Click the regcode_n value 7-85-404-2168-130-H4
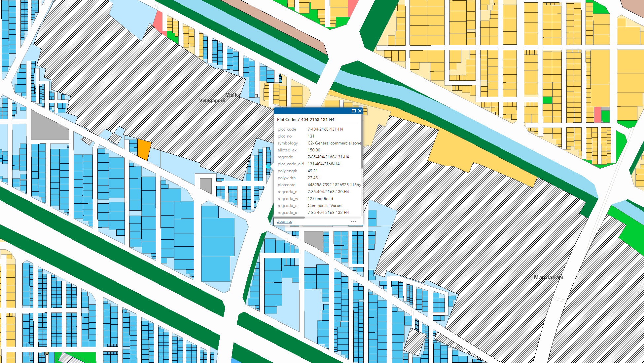 328,192
